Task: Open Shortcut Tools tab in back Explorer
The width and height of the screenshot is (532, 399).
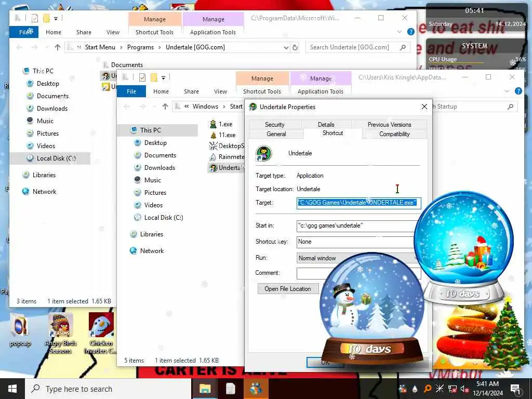Action: (x=154, y=32)
